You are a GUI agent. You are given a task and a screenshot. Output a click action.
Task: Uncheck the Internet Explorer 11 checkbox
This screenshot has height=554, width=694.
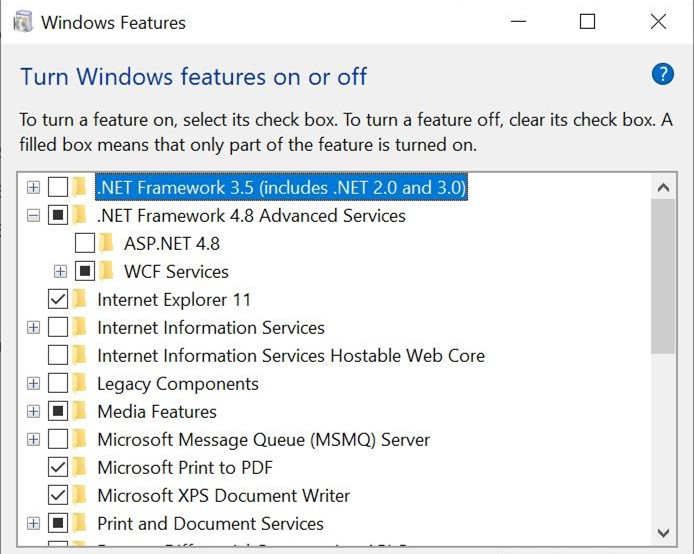(x=58, y=299)
